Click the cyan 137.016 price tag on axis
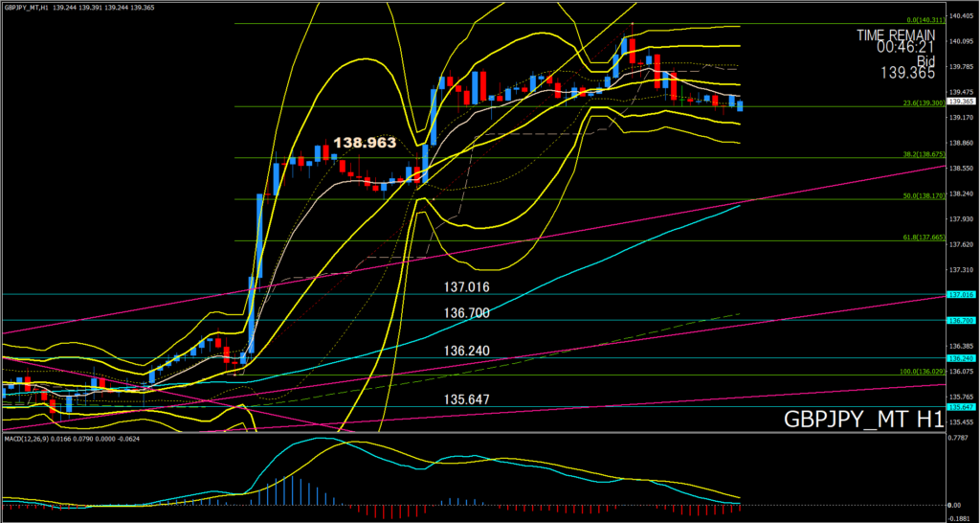 click(962, 294)
